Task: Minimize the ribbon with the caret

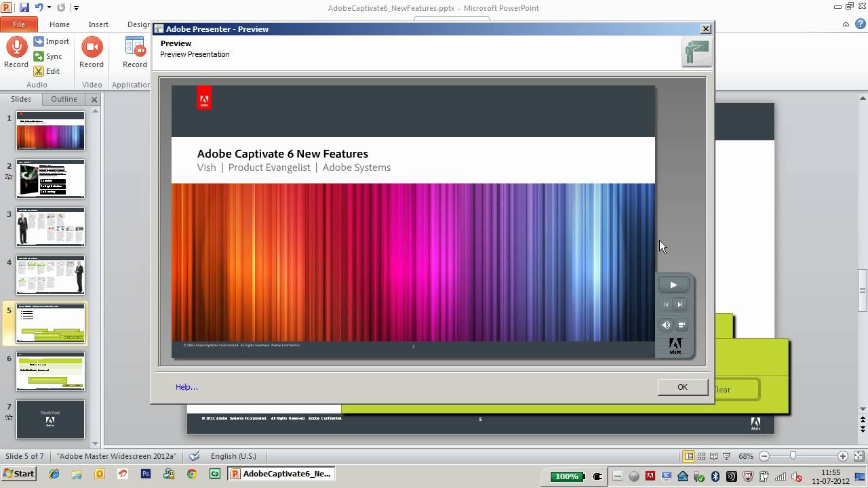Action: pyautogui.click(x=846, y=24)
